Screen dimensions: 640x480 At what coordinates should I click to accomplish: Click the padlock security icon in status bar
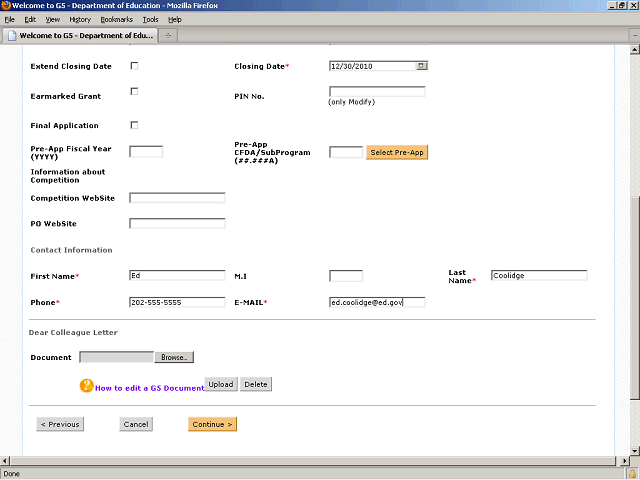pos(632,474)
